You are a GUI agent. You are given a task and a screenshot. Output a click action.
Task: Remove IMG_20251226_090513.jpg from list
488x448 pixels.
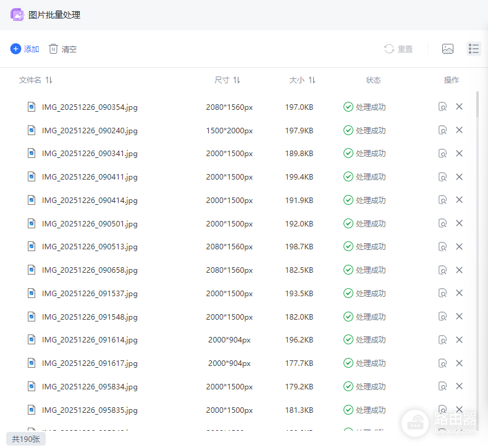pyautogui.click(x=459, y=247)
